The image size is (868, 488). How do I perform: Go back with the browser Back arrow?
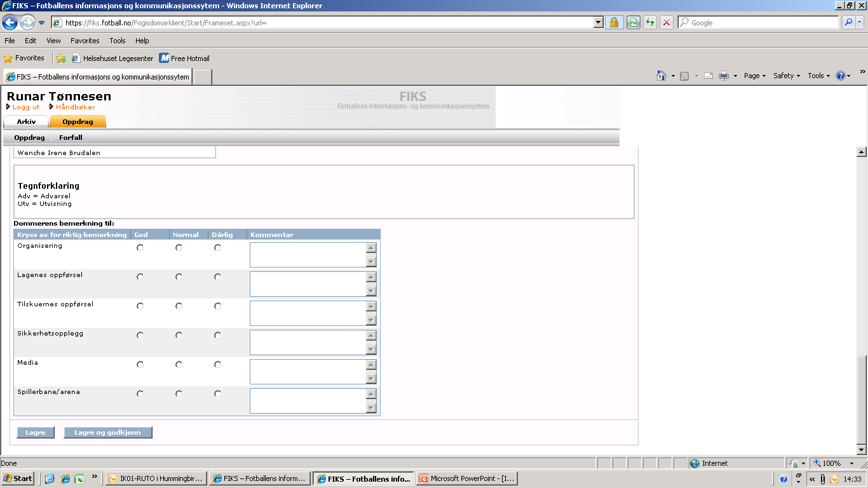point(10,23)
